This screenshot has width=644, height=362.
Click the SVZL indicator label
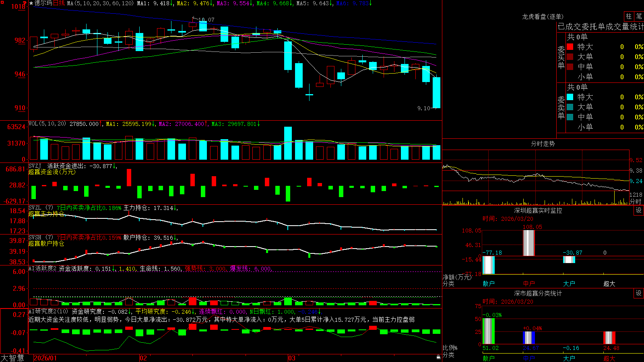point(35,208)
